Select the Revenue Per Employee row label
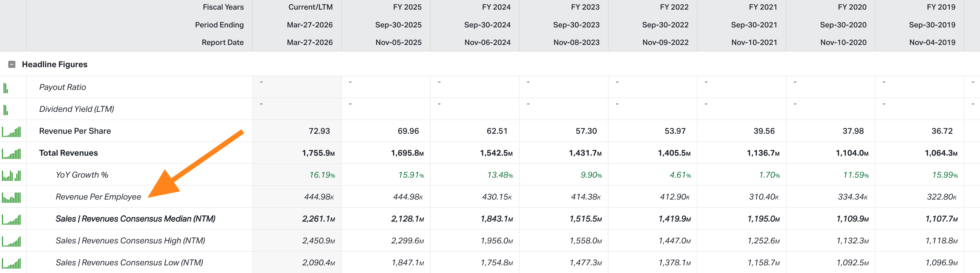Image resolution: width=980 pixels, height=273 pixels. click(x=98, y=197)
